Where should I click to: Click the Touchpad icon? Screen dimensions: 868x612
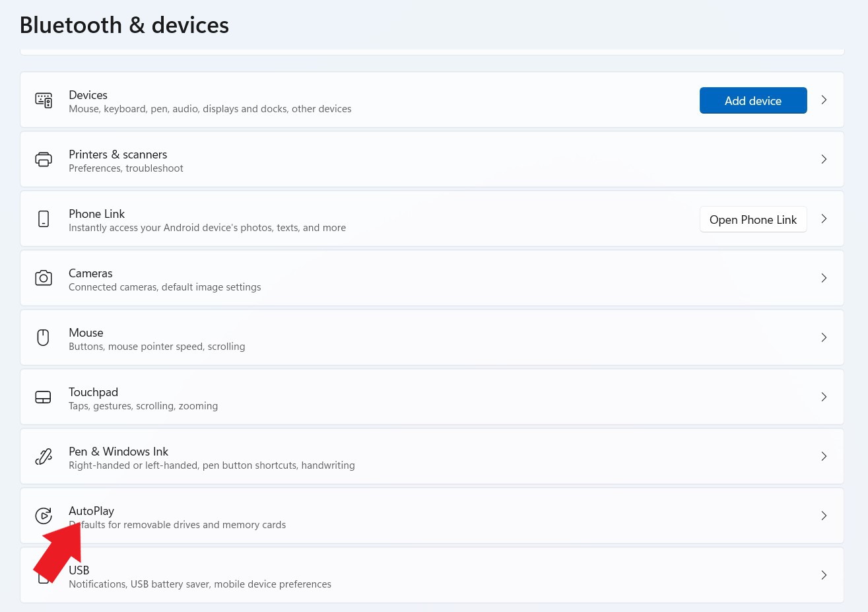(x=44, y=397)
